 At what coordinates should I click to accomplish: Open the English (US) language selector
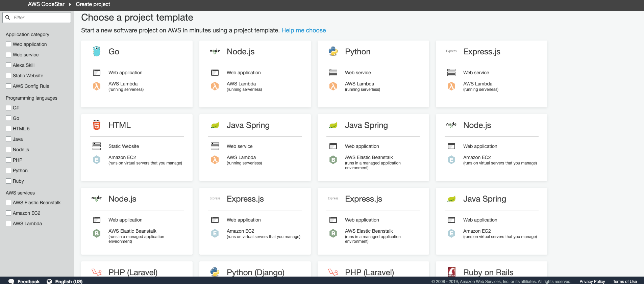[69, 281]
